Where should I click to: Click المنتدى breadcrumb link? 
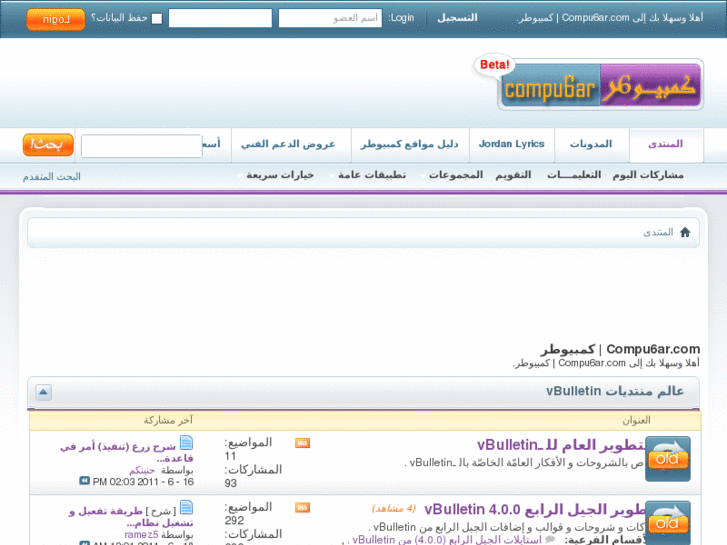coord(658,232)
